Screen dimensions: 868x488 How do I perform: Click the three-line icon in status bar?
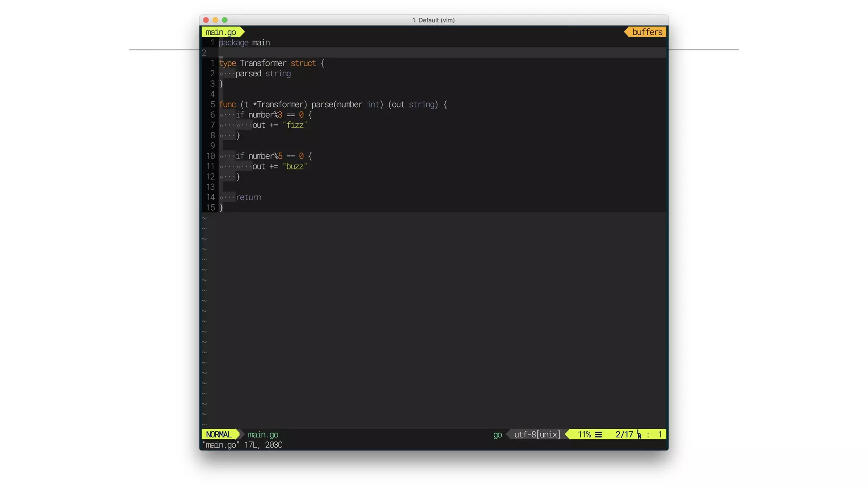pyautogui.click(x=598, y=435)
